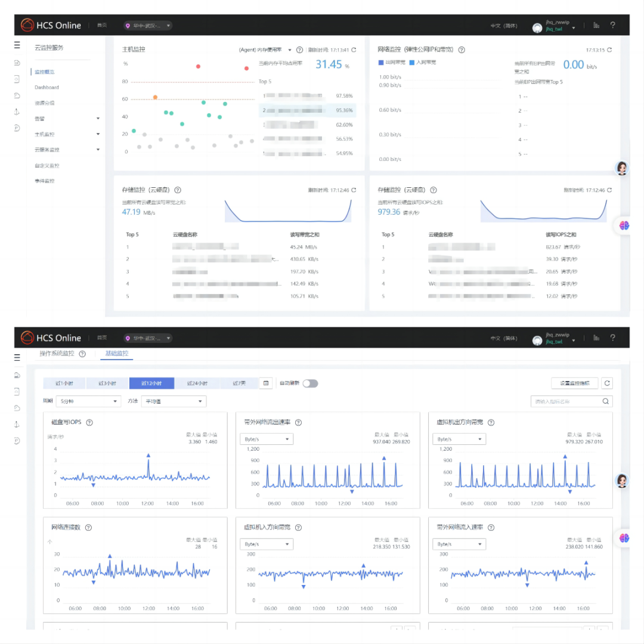Screen dimensions: 644x644
Task: Click brain icon on 基础监控 page edge
Action: tap(624, 538)
